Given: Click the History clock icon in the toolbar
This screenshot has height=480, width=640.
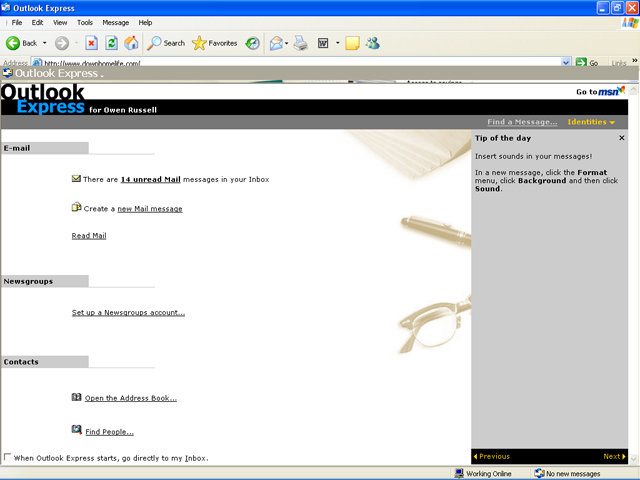Looking at the screenshot, I should pyautogui.click(x=253, y=43).
